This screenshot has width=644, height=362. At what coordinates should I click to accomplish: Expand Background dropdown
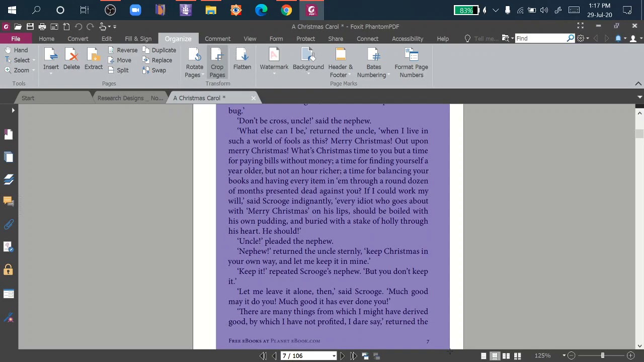click(308, 75)
